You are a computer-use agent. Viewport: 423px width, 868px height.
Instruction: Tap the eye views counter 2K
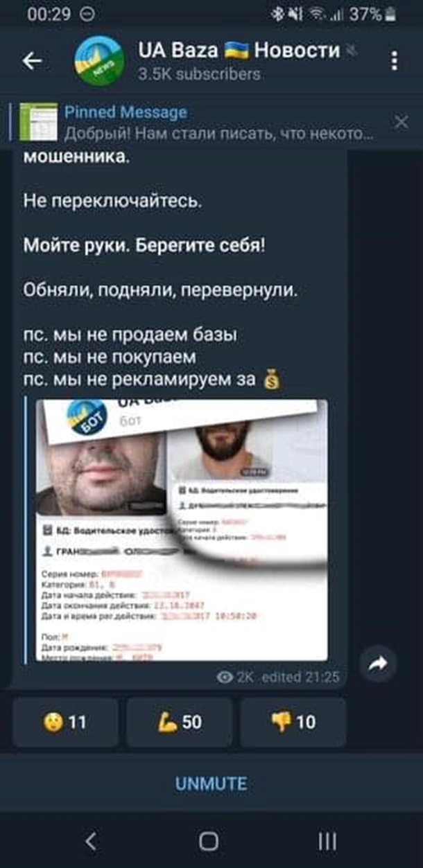pos(235,678)
